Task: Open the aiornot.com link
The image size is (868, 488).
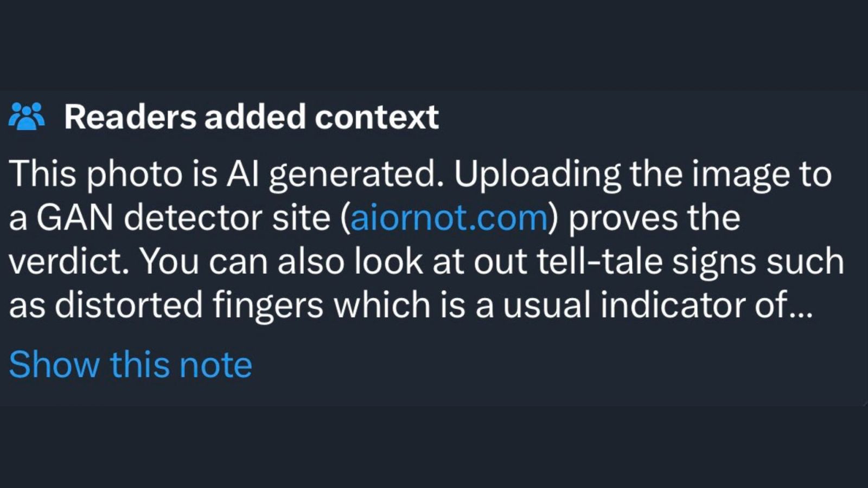Action: click(x=449, y=218)
